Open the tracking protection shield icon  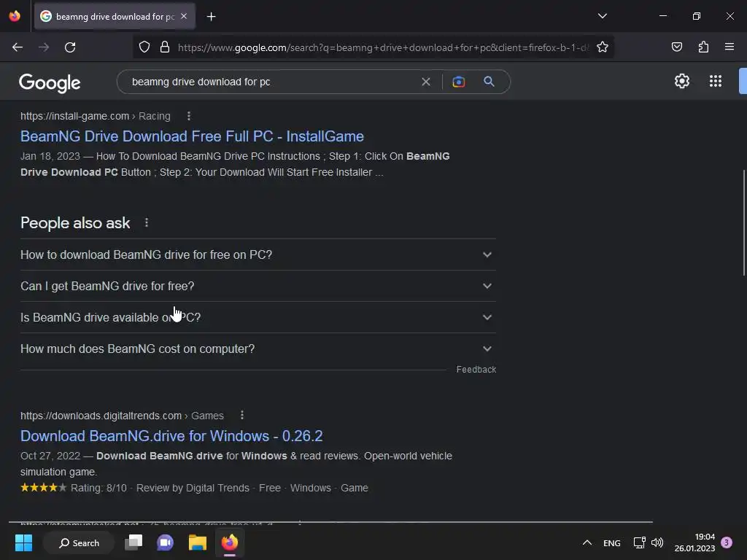(144, 47)
